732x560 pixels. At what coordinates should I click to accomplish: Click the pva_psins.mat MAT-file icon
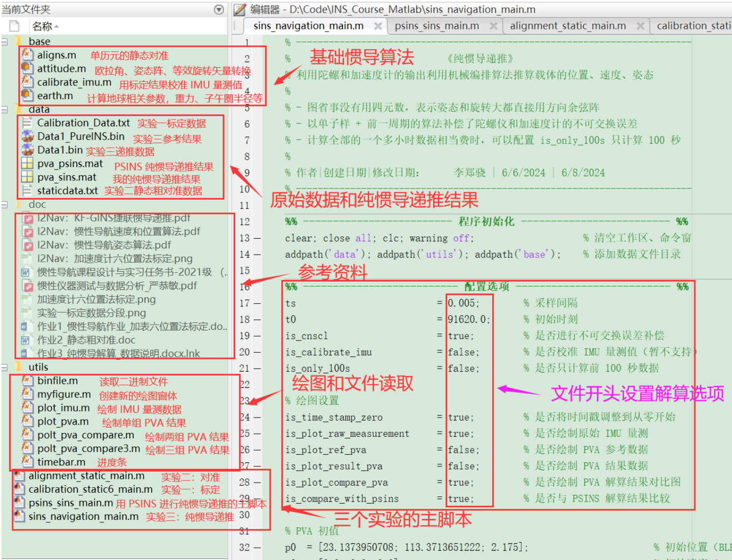pos(26,163)
